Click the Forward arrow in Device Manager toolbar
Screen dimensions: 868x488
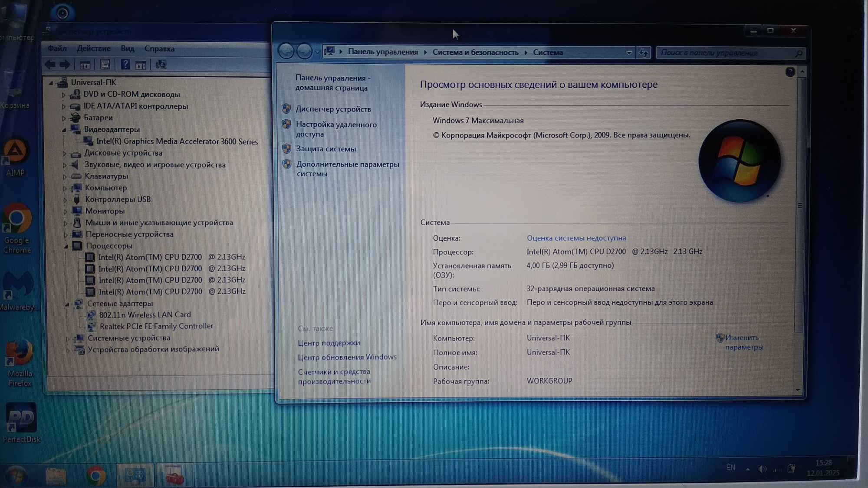[x=65, y=65]
